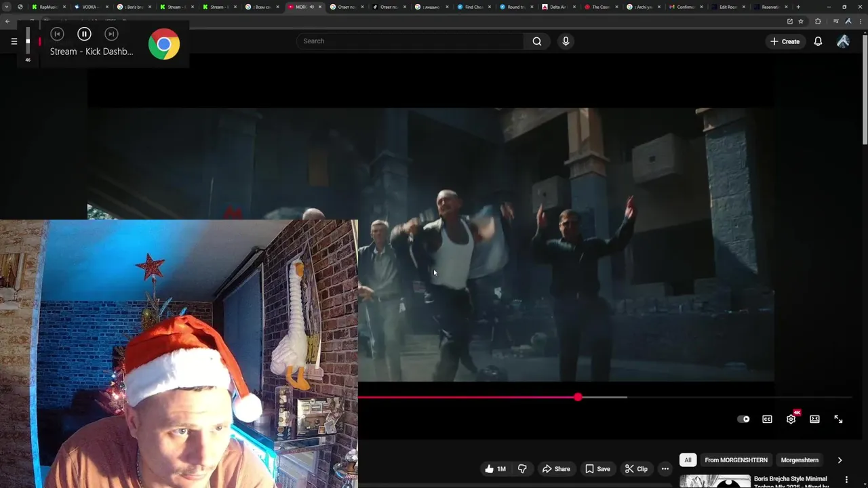Share the video
868x488 pixels.
(x=555, y=469)
